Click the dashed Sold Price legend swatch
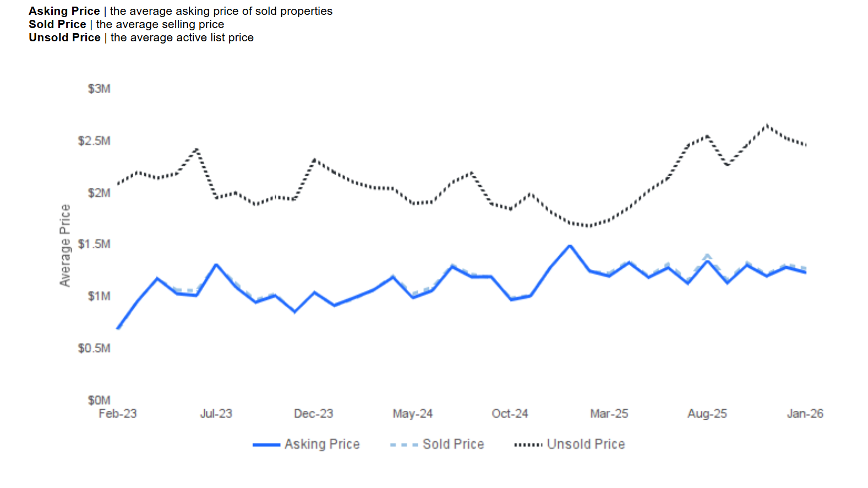This screenshot has width=868, height=488. pos(403,444)
